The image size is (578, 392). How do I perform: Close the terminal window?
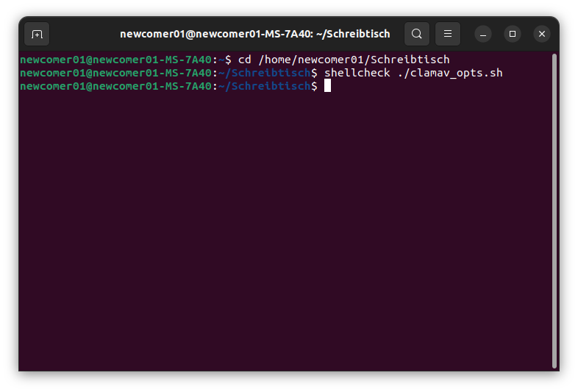tap(542, 34)
